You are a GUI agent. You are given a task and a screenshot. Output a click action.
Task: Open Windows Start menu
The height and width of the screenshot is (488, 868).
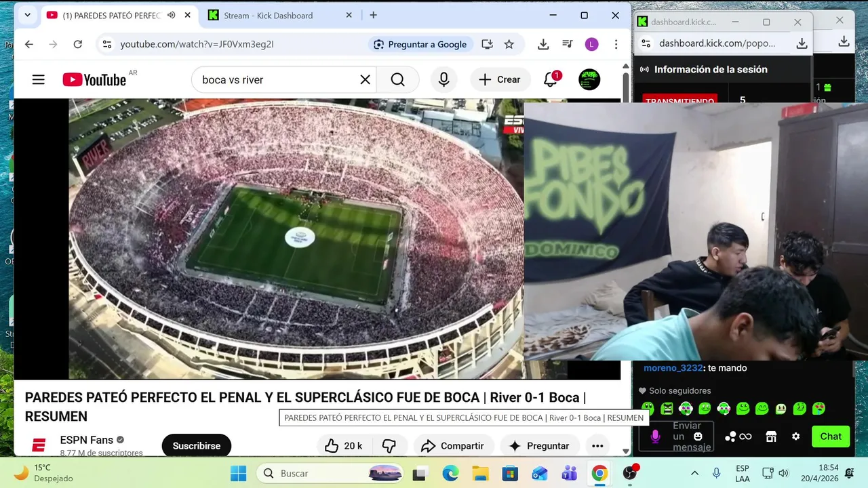coord(238,473)
